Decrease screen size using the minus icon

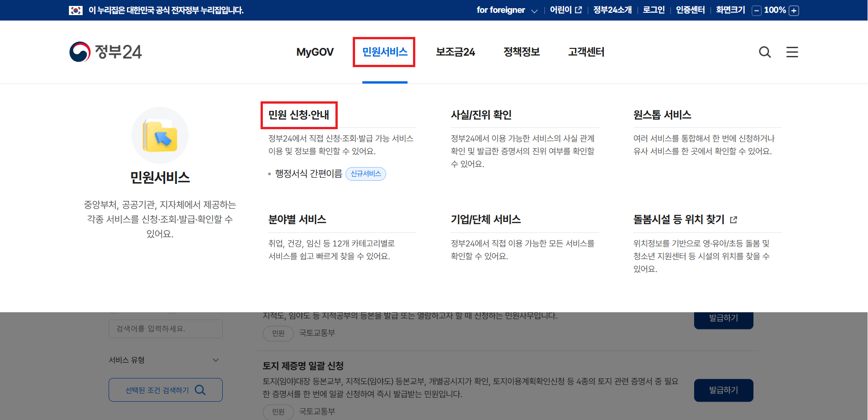(756, 10)
